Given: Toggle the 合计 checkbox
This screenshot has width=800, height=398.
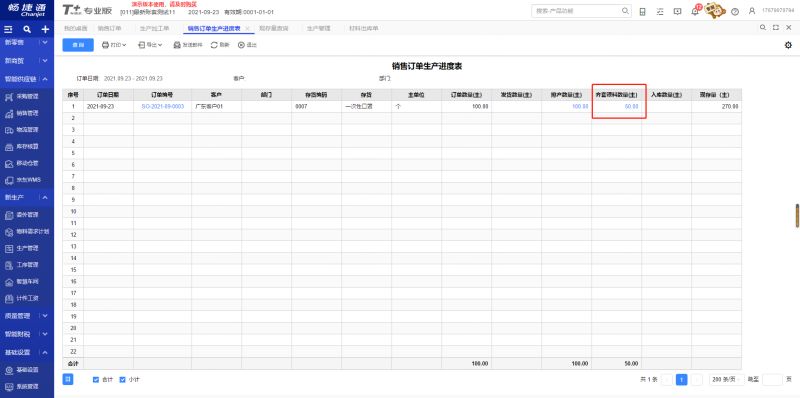Looking at the screenshot, I should coord(96,380).
